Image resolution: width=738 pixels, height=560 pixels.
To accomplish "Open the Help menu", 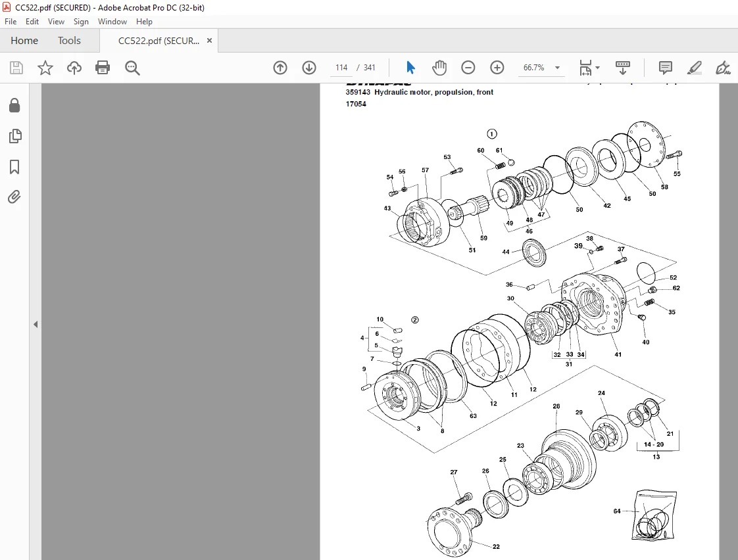I will (x=144, y=22).
